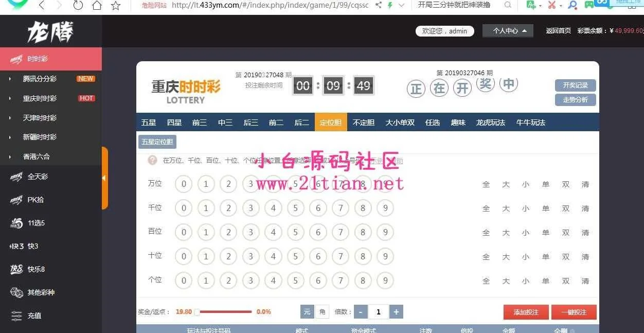The height and width of the screenshot is (333, 644).
Task: Switch to the 不定胆 tab
Action: point(363,122)
